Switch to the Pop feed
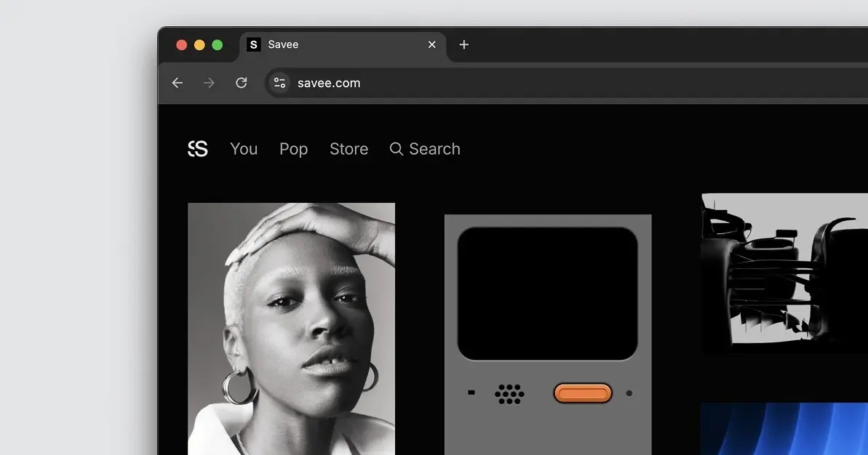The width and height of the screenshot is (868, 455). point(293,149)
